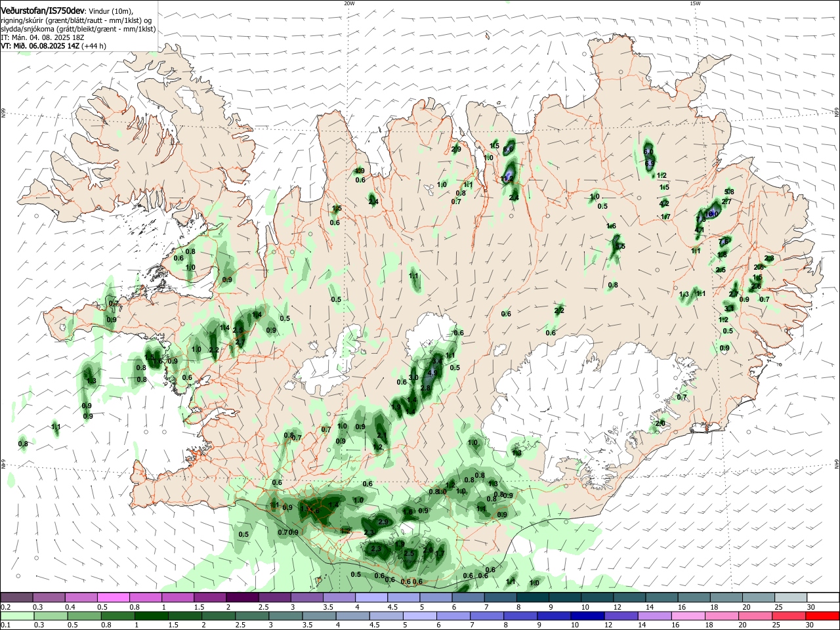Click the '(+44 h)' forecast offset text
This screenshot has height=630, width=840.
94,46
